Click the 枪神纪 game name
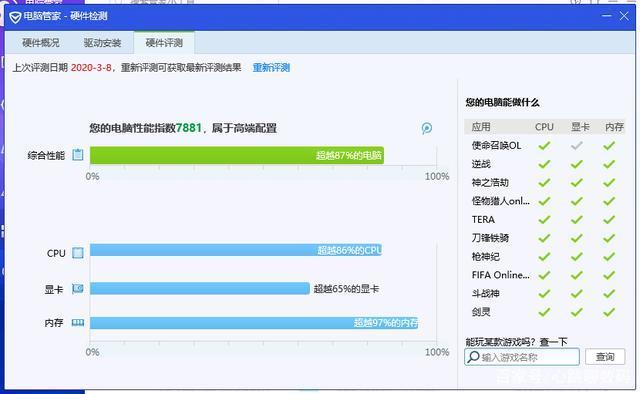Screen dimensions: 640x394 tap(486, 257)
